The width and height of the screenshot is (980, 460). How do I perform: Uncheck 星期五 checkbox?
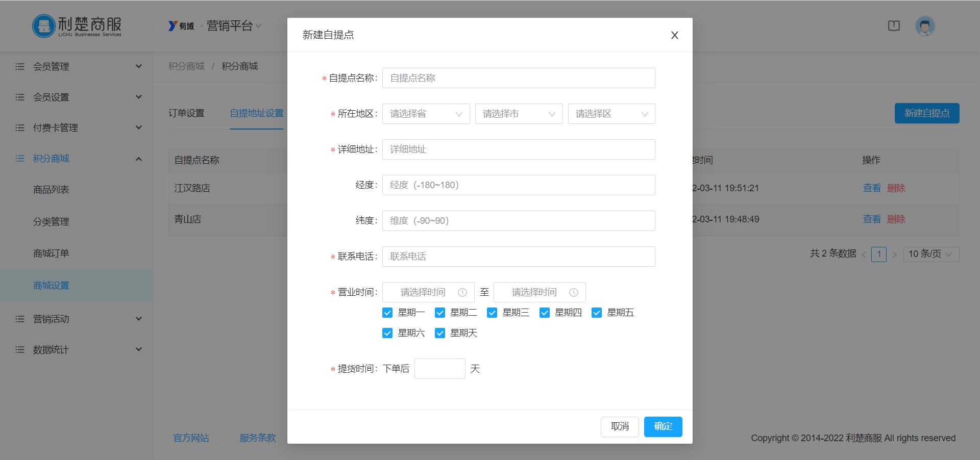coord(597,313)
